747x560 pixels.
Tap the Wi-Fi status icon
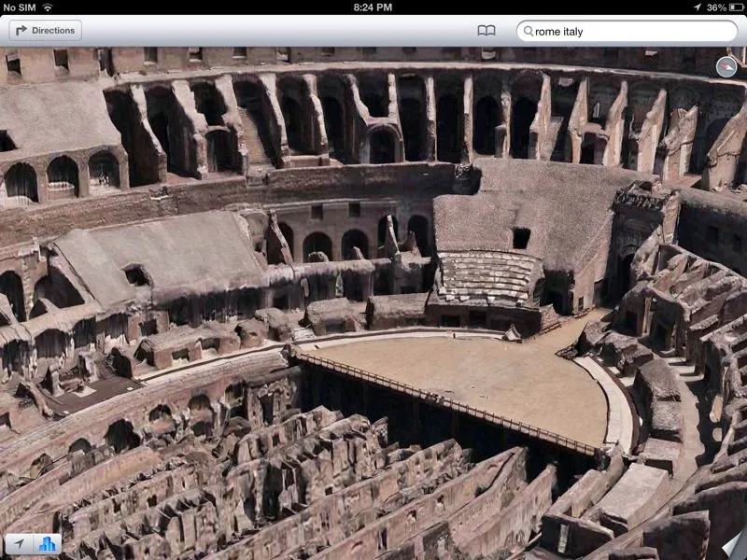(x=48, y=7)
